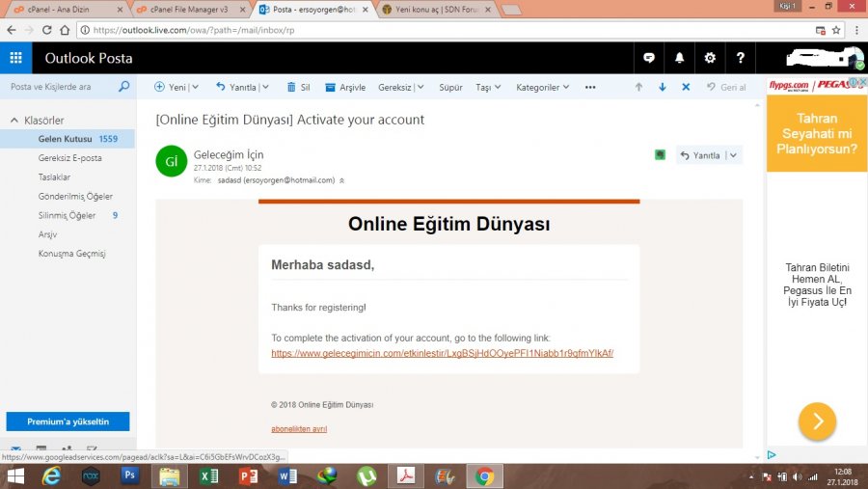Go to next message down arrow
Screen dimensions: 868x489
coord(662,87)
